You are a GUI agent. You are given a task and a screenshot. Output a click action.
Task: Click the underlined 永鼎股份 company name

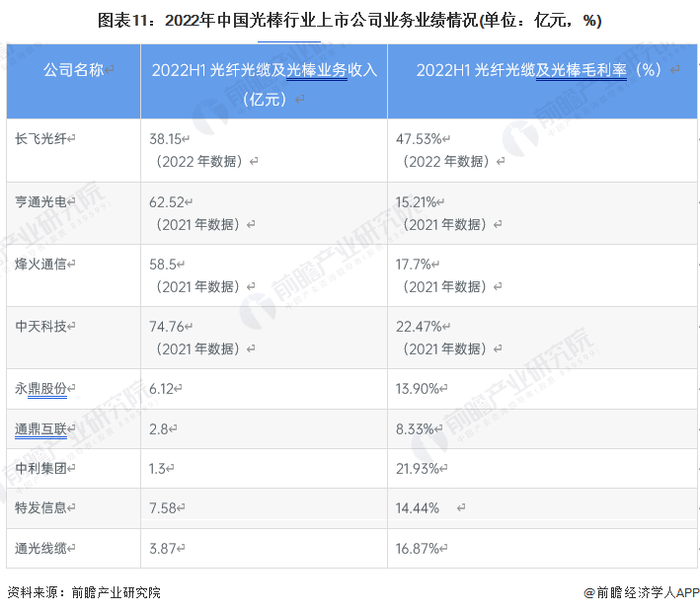coord(40,389)
